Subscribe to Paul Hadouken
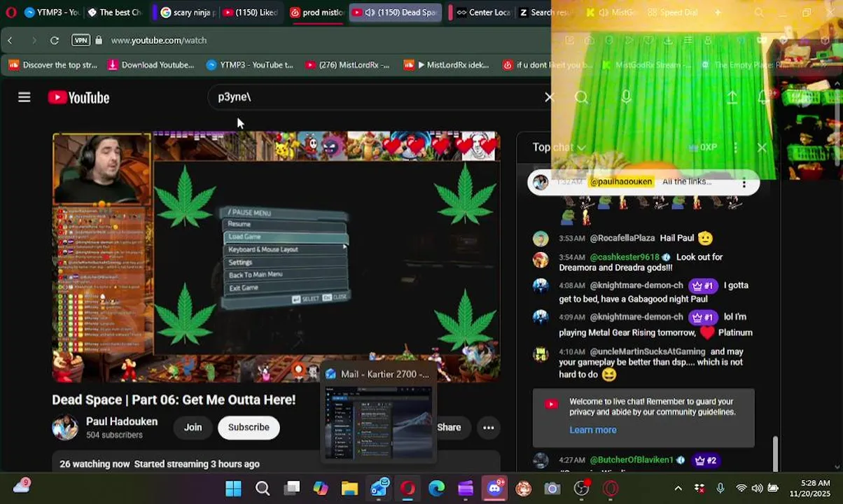Image resolution: width=843 pixels, height=504 pixels. click(249, 427)
